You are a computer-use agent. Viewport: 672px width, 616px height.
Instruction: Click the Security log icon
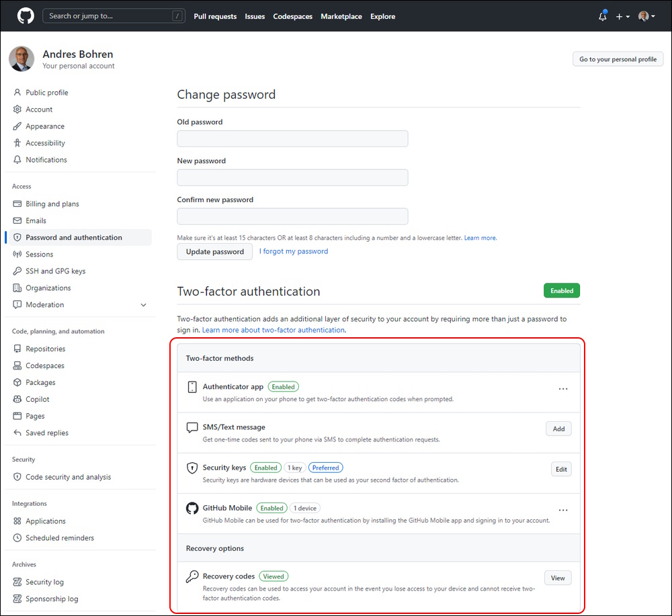[17, 581]
